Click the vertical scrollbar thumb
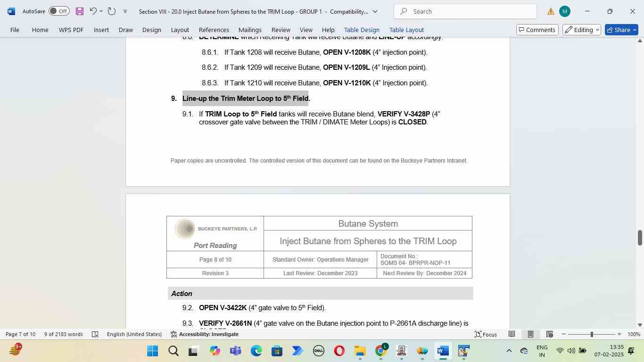 tap(640, 238)
